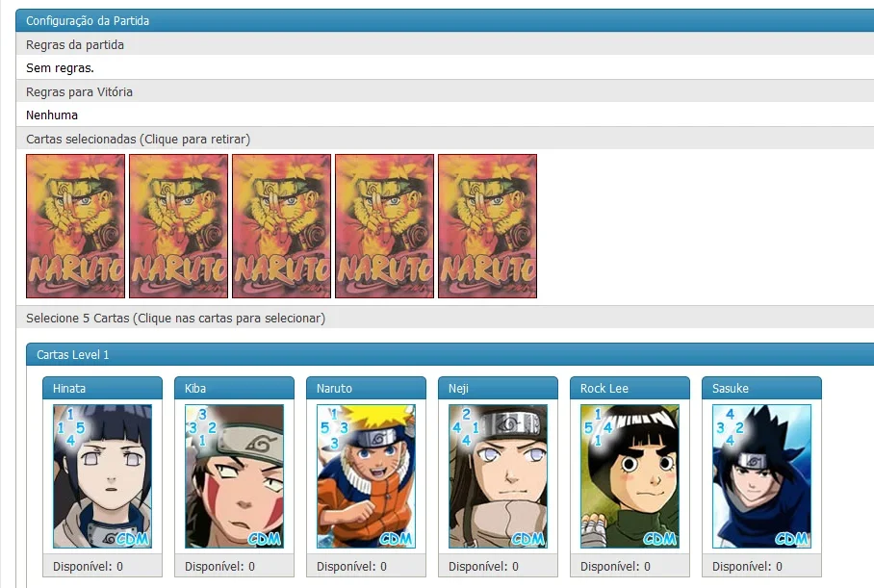Remove the third selected Naruto card
874x588 pixels.
coord(281,226)
